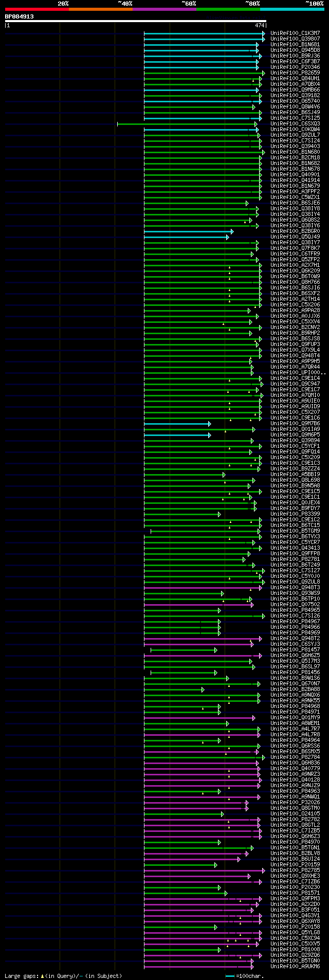Select the UniRef100_Q84UH1 label

pos(295,78)
